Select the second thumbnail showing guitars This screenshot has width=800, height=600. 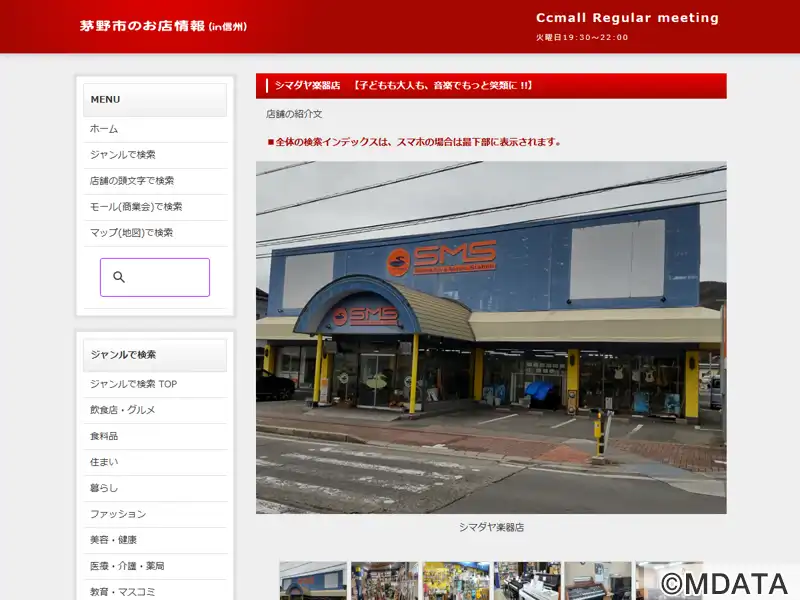pyautogui.click(x=384, y=581)
